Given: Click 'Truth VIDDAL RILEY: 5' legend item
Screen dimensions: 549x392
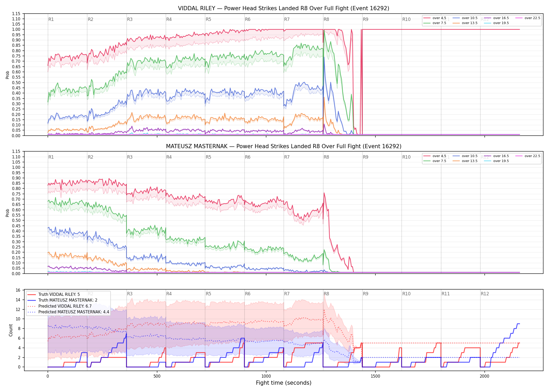Looking at the screenshot, I should [54, 294].
